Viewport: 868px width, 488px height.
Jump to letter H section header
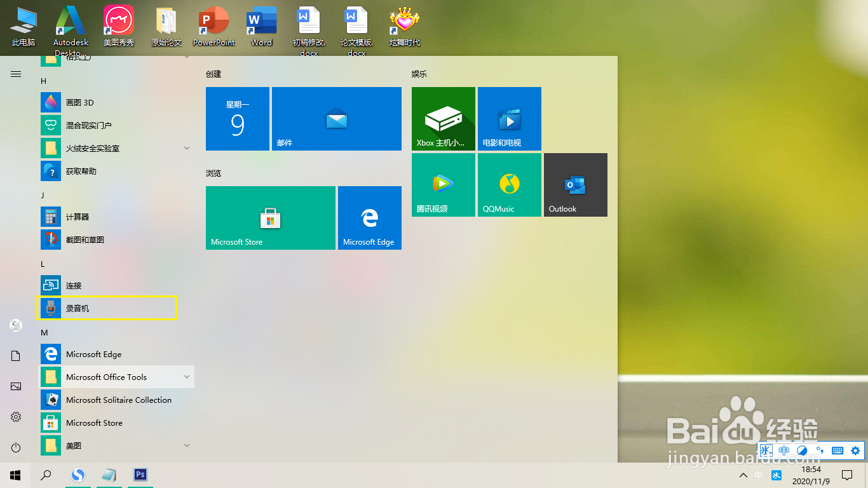coord(44,81)
